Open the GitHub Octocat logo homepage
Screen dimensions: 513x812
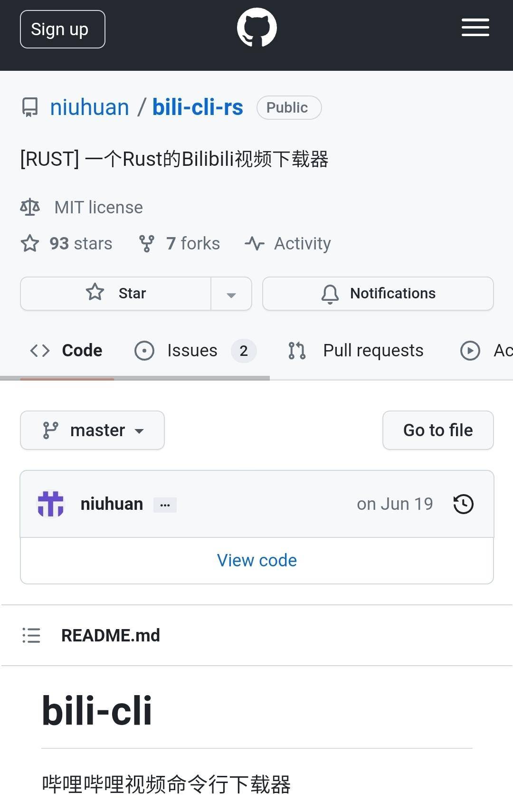[x=256, y=28]
